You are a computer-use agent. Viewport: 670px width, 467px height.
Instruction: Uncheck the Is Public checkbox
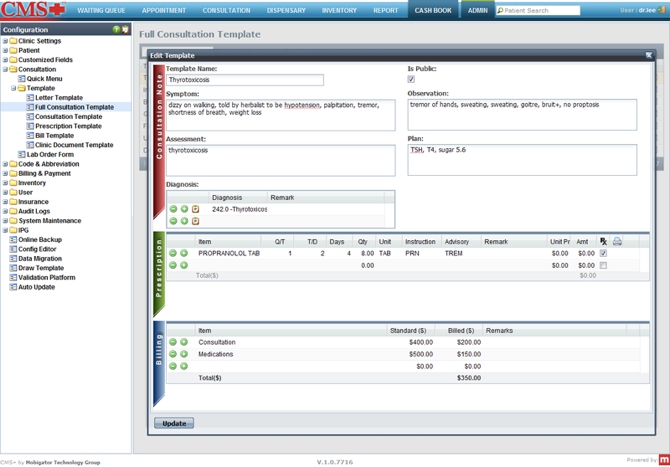pyautogui.click(x=411, y=79)
